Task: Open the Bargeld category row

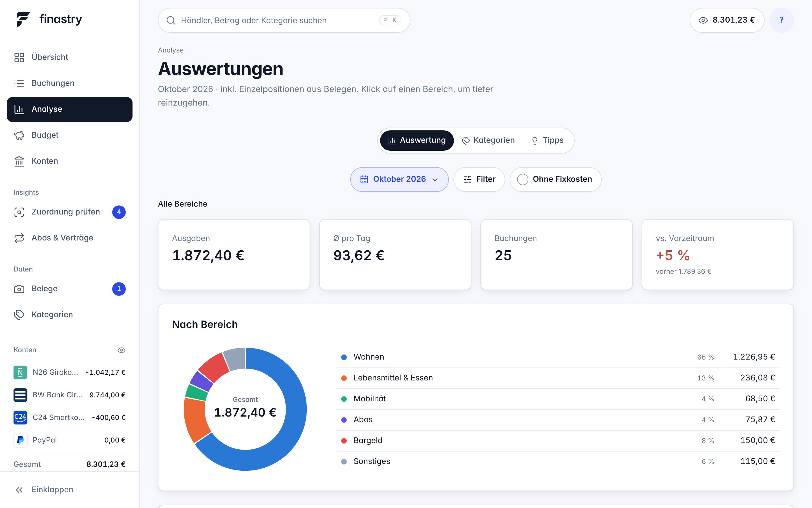Action: [558, 441]
